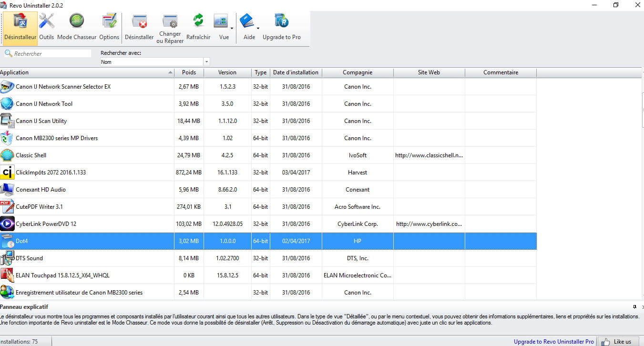Click the Like us button text
Image resolution: width=644 pixels, height=346 pixels.
(x=623, y=342)
